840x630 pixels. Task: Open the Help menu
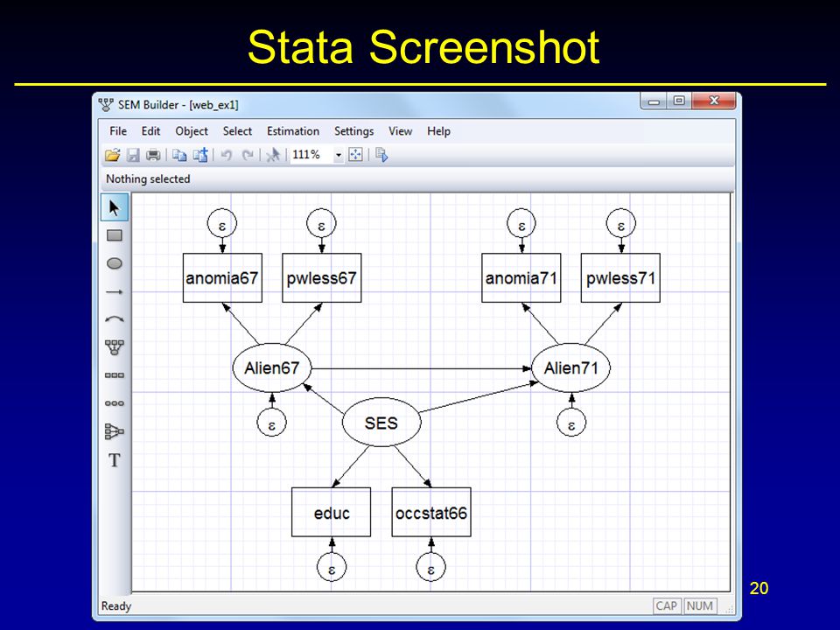438,131
